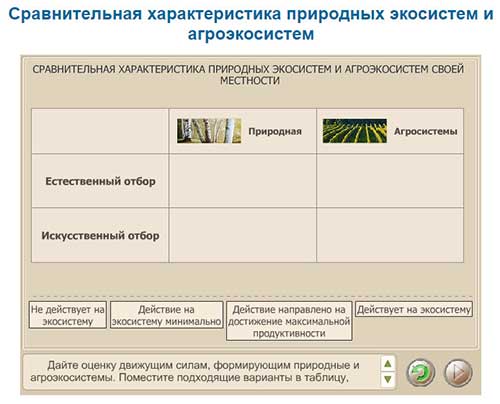Click the empty Искусственный отбор / Агросистемы cell
Viewport: 500px width, 404px height.
(390, 235)
